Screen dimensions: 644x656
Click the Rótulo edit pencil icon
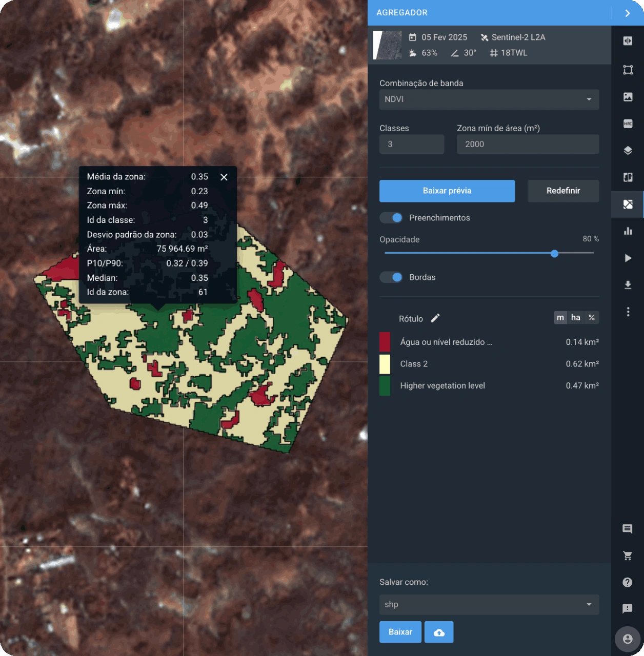click(x=435, y=318)
